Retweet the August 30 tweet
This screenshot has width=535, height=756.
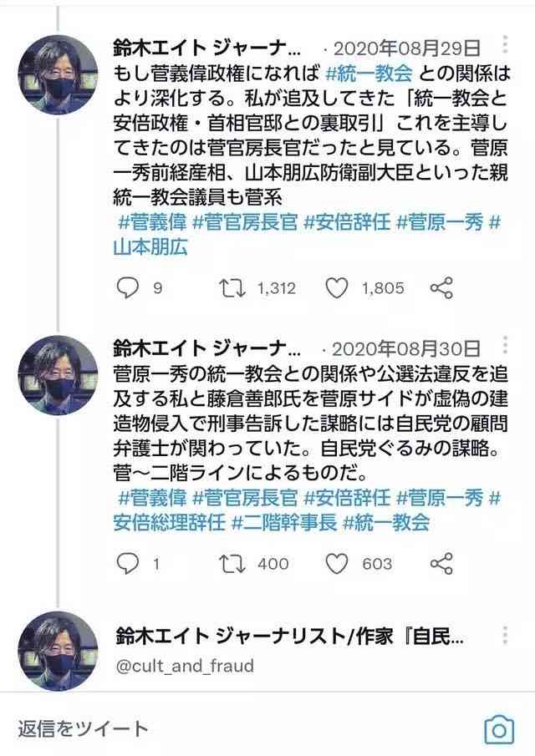coord(231,564)
